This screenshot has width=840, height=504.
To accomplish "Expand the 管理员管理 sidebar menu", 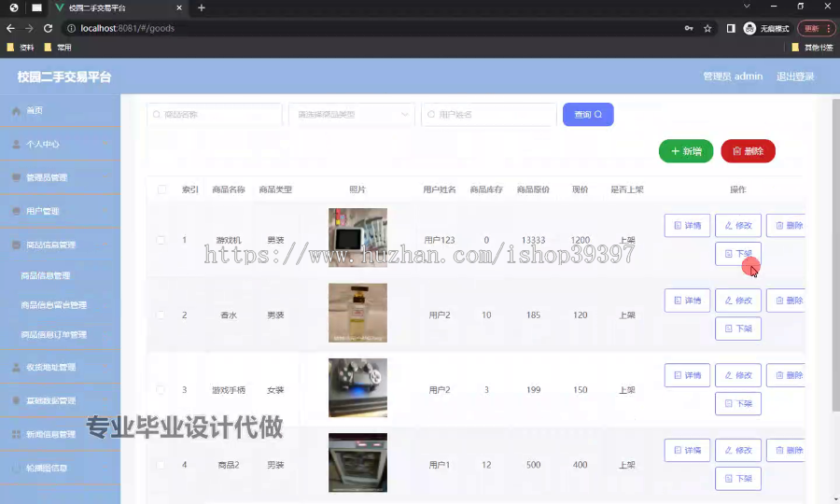I will [60, 177].
